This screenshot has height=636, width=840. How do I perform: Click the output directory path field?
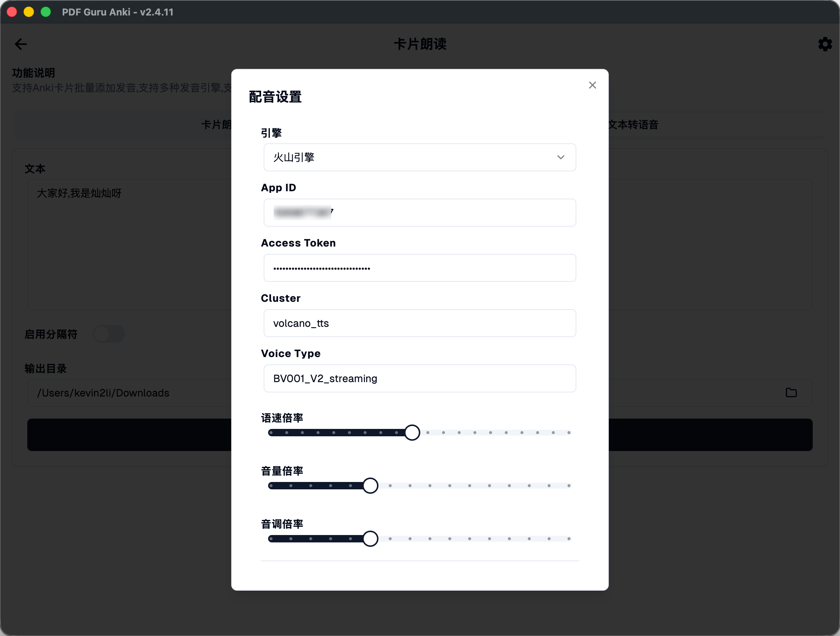tap(129, 393)
